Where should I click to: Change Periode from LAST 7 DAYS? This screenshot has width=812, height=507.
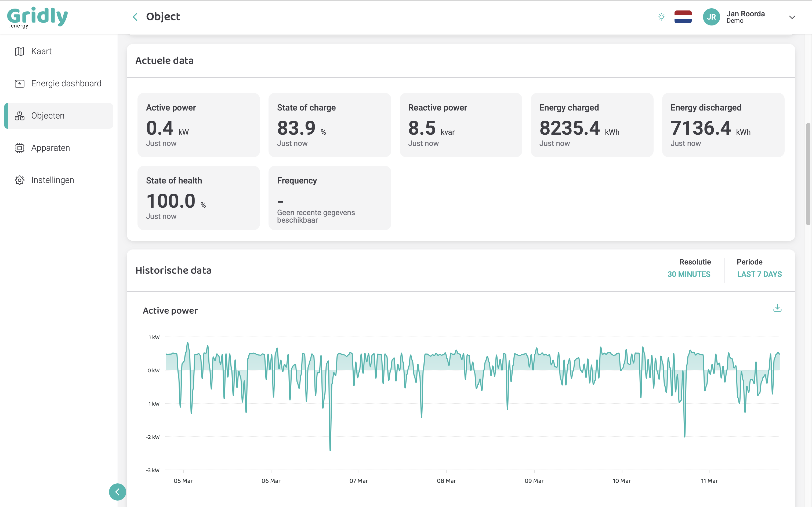pyautogui.click(x=759, y=274)
